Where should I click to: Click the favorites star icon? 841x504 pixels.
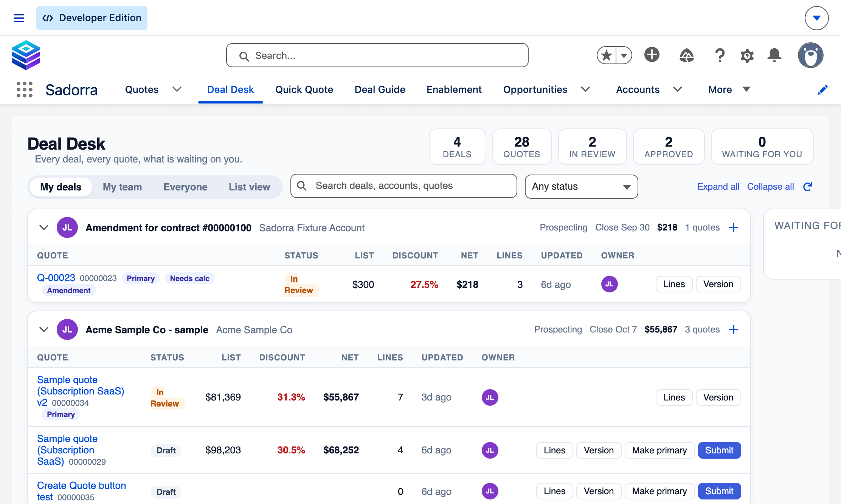[607, 56]
